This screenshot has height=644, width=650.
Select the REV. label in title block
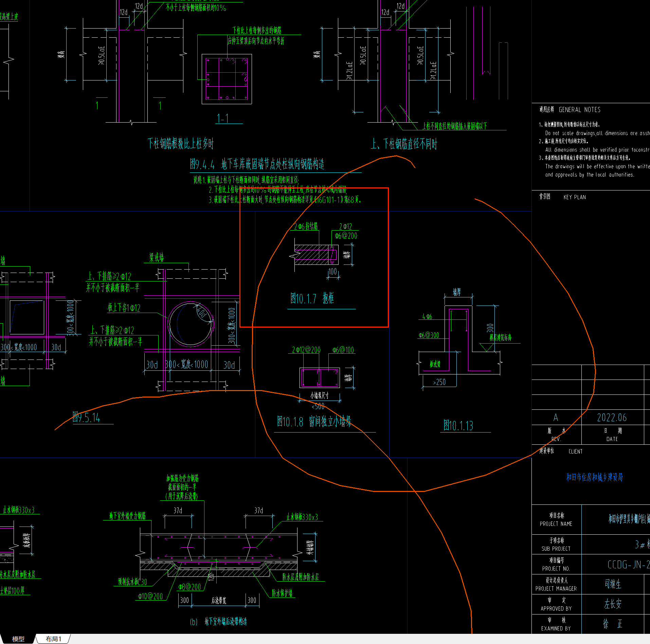556,439
